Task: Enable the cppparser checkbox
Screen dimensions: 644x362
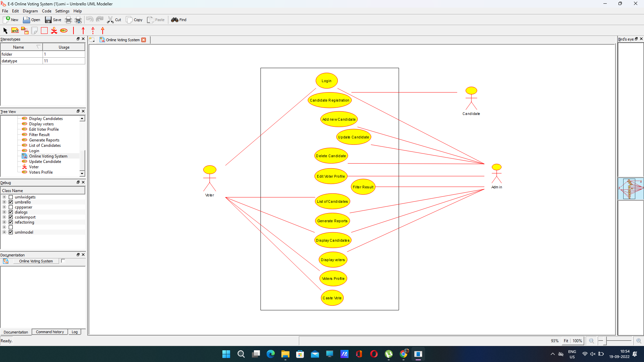Action: (x=11, y=207)
